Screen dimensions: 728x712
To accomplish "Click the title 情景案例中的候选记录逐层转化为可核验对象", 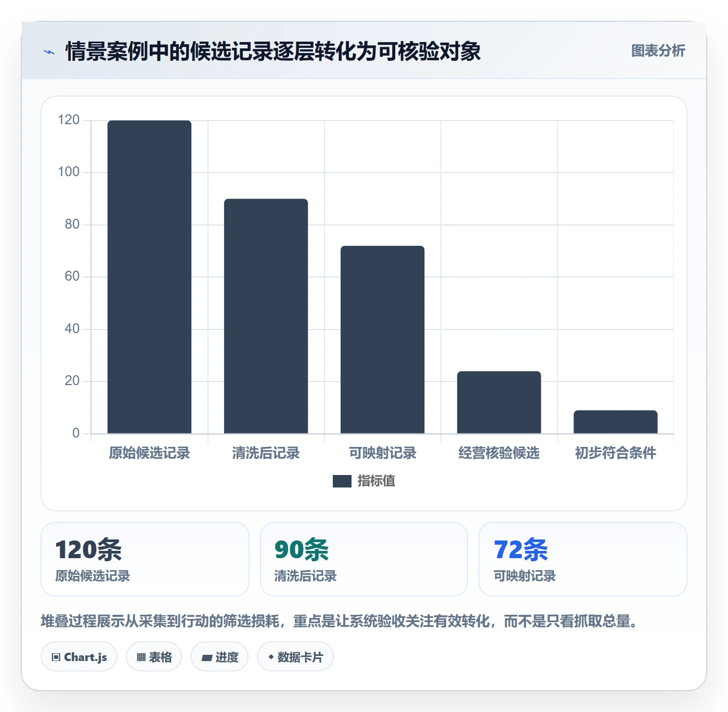I will 273,51.
